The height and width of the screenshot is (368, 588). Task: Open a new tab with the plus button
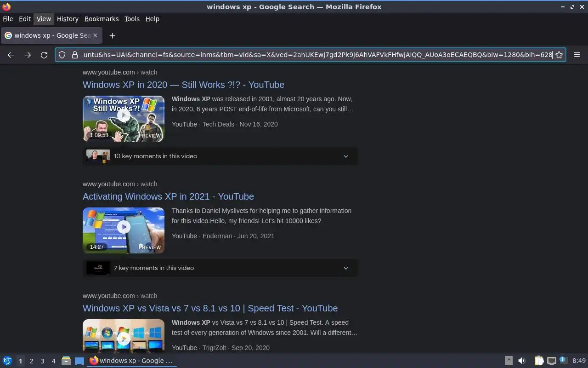pyautogui.click(x=112, y=35)
